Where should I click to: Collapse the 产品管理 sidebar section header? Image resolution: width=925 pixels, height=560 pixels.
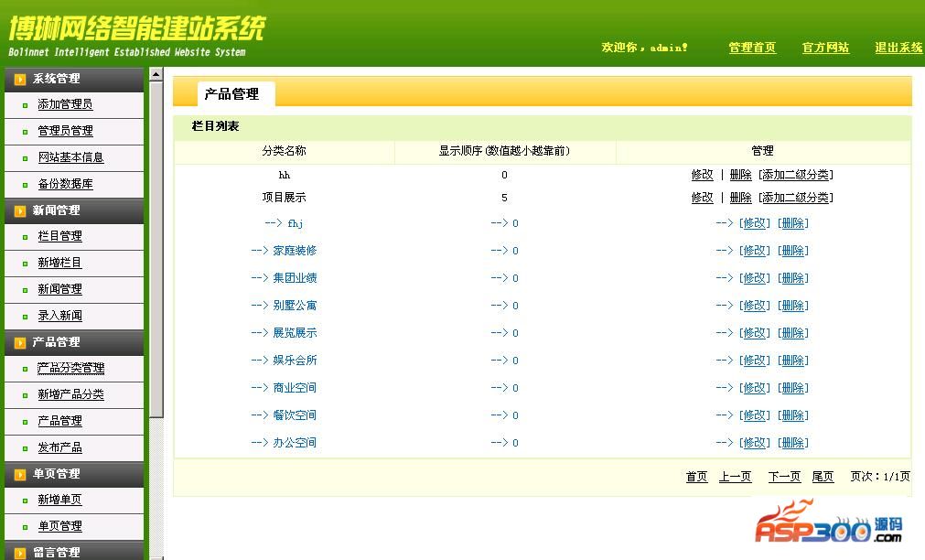(x=74, y=342)
